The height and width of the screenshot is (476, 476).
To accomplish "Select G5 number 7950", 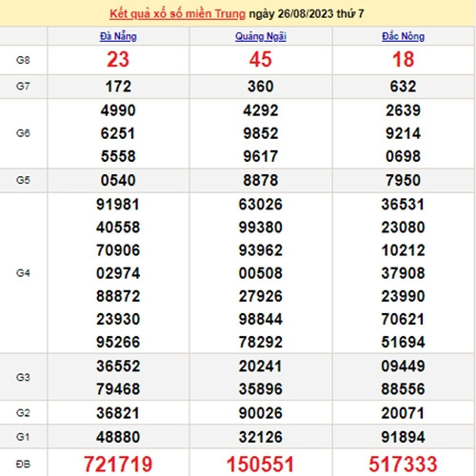I will point(403,180).
